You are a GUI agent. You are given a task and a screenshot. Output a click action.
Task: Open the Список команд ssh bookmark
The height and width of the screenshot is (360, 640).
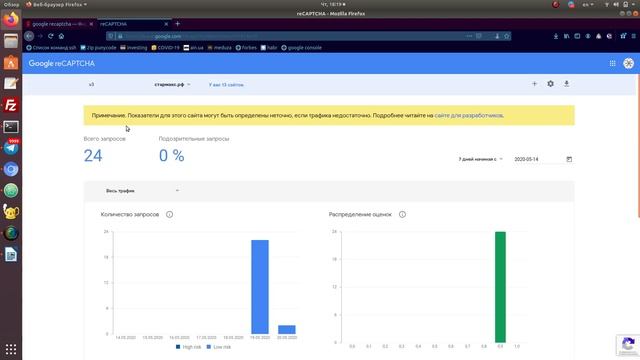pos(51,48)
